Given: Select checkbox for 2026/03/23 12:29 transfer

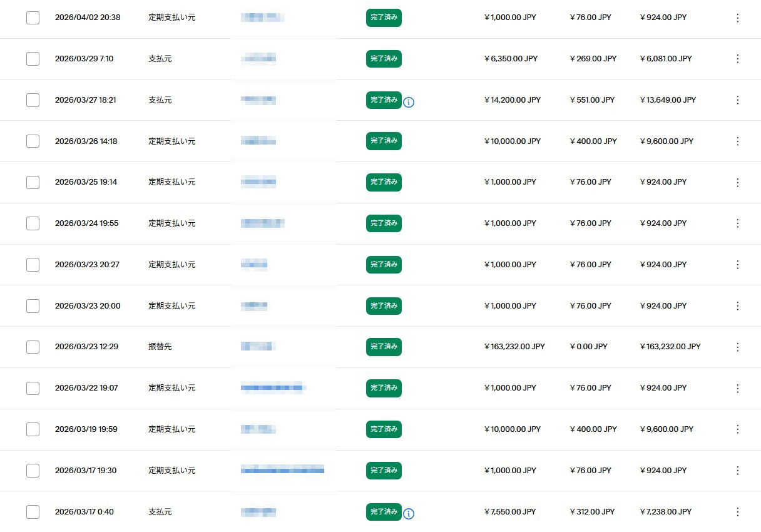Looking at the screenshot, I should (x=33, y=347).
